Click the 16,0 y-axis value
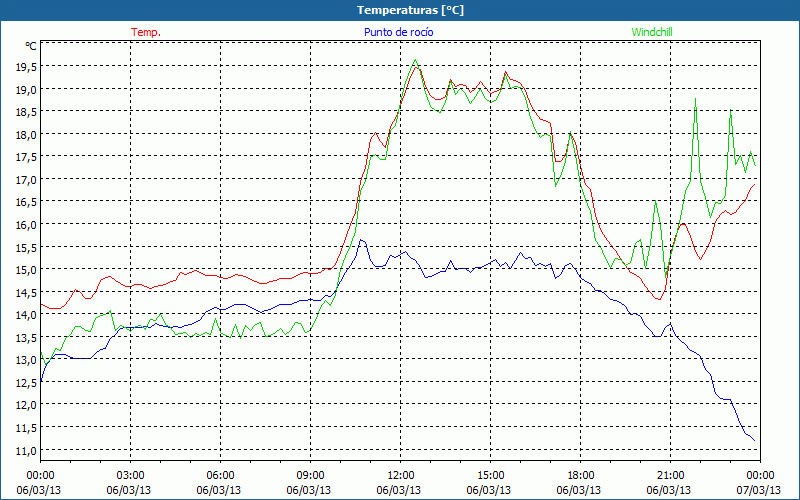 26,224
